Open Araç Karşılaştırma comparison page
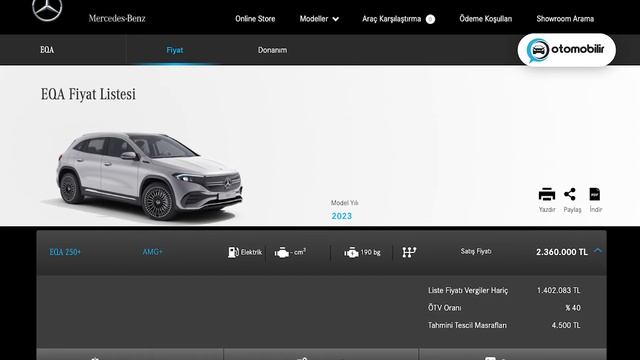The height and width of the screenshot is (360, 640). pyautogui.click(x=391, y=19)
